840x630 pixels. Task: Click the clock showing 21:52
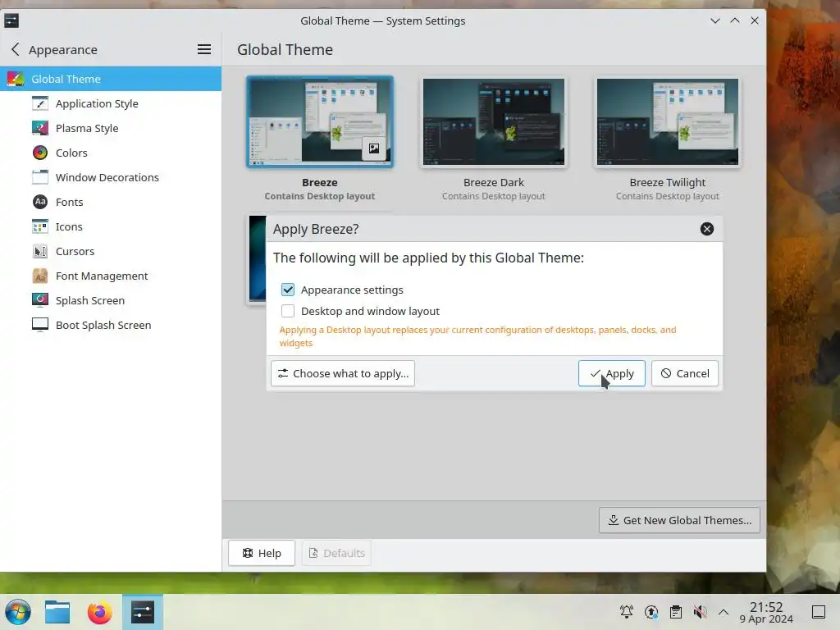click(x=766, y=612)
